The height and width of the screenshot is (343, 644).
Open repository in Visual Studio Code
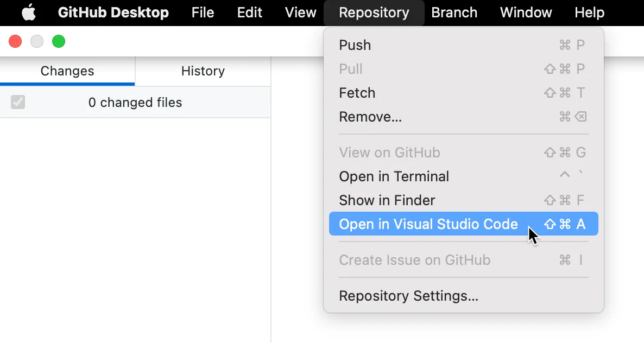click(429, 224)
